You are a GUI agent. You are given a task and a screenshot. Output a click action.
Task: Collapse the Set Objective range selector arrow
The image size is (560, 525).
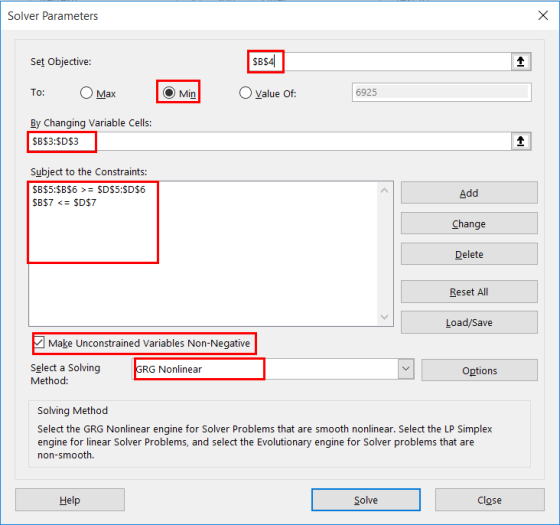pyautogui.click(x=521, y=62)
